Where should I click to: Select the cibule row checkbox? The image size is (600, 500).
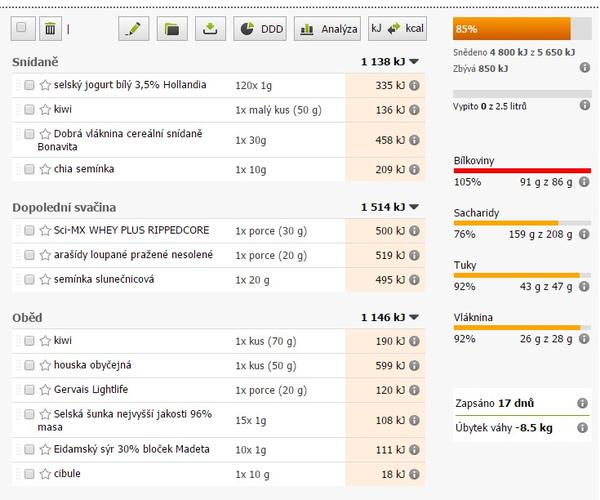tap(29, 474)
